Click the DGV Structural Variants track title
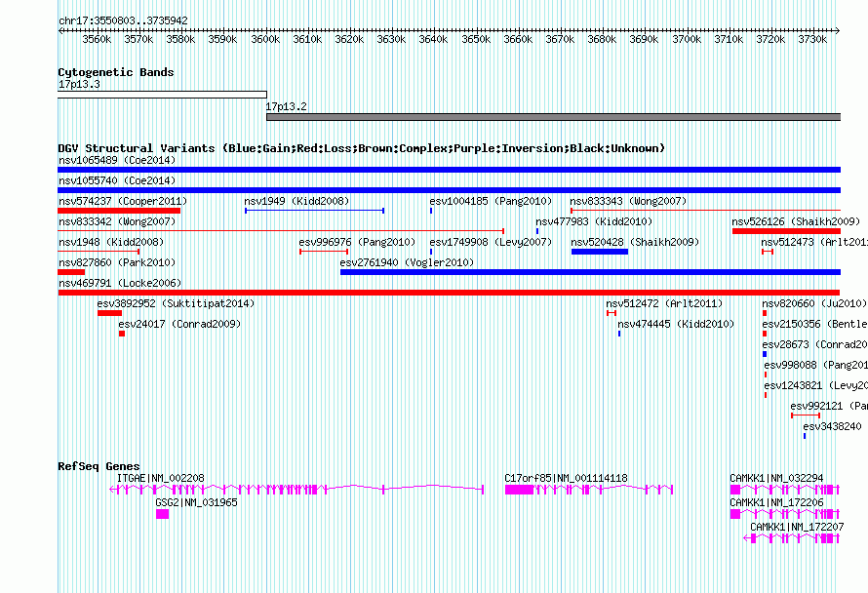Screen dimensions: 868x593 tap(361, 148)
